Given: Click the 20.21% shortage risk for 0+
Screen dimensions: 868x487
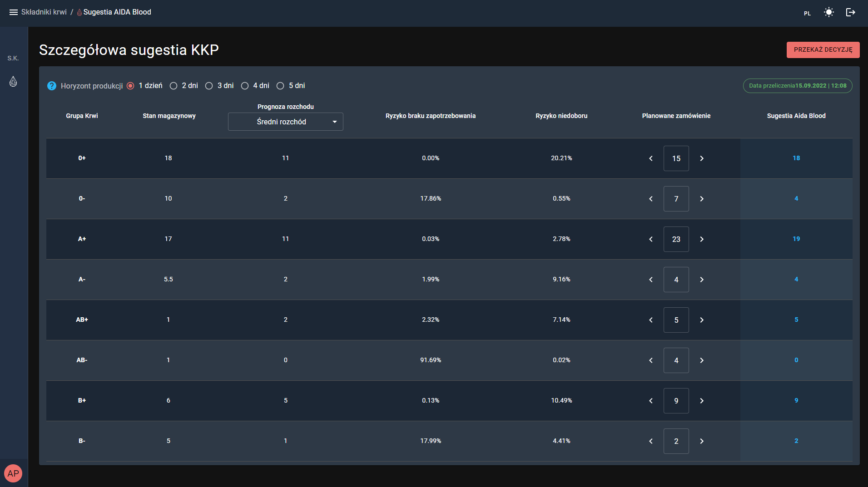Looking at the screenshot, I should (x=561, y=158).
